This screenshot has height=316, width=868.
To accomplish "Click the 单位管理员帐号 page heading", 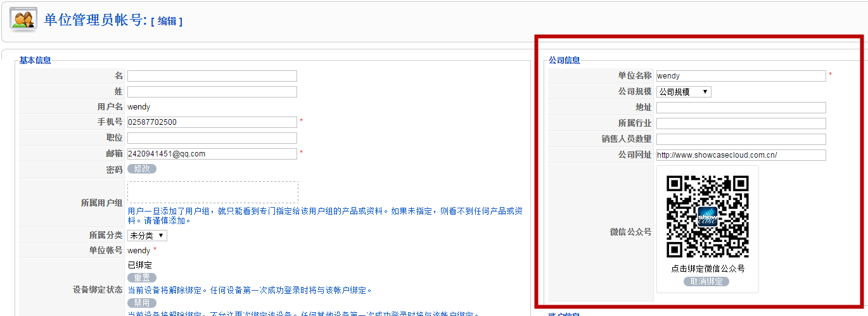I will click(96, 20).
